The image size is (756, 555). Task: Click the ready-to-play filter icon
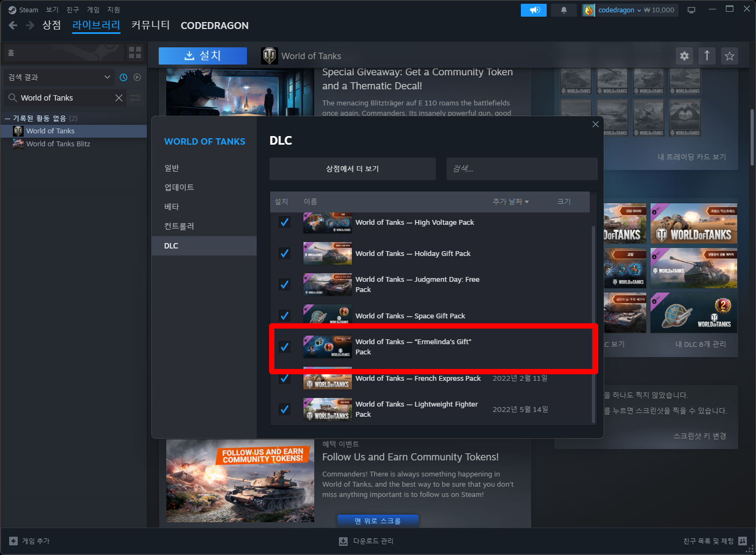click(x=137, y=77)
